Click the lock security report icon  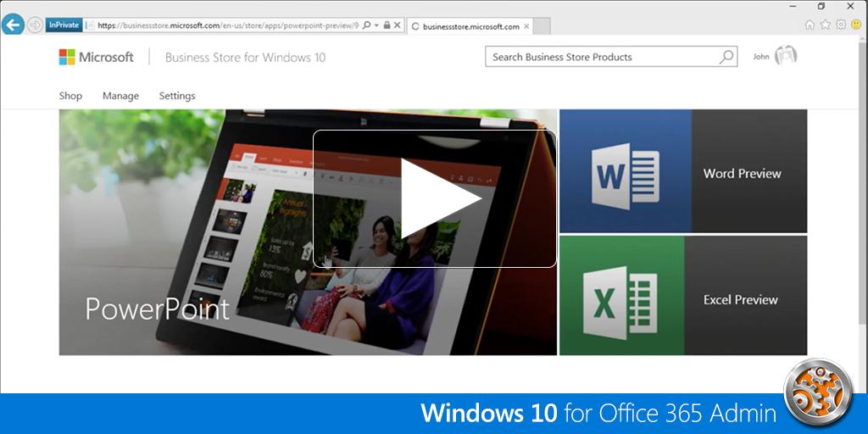pos(387,25)
